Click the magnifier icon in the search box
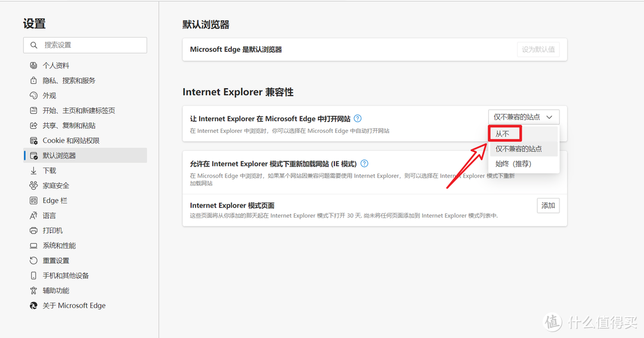 (x=33, y=45)
